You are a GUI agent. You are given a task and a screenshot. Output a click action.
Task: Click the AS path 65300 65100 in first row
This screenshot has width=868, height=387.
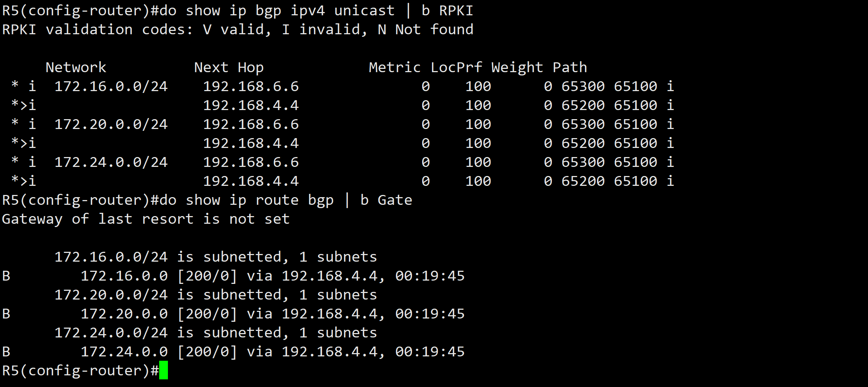click(x=609, y=87)
